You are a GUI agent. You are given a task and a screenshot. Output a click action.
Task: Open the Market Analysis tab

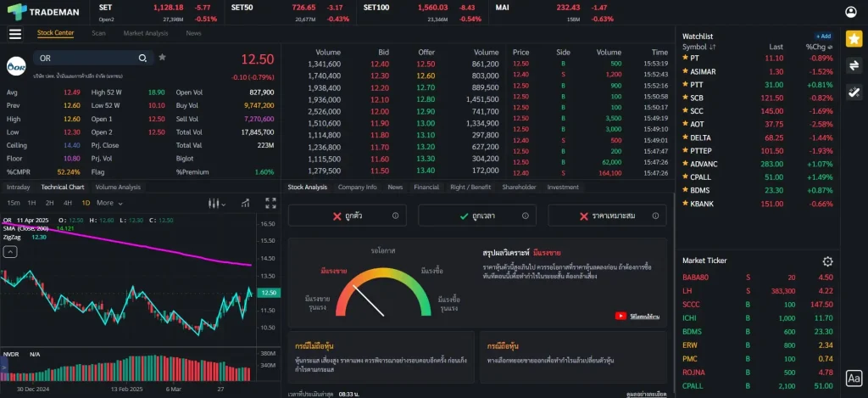[x=146, y=33]
